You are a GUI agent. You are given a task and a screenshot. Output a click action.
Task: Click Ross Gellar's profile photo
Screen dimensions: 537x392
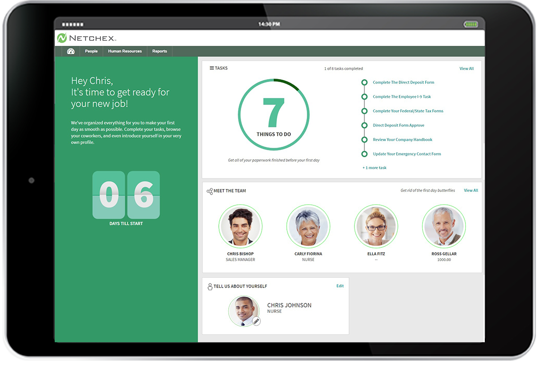coord(444,226)
